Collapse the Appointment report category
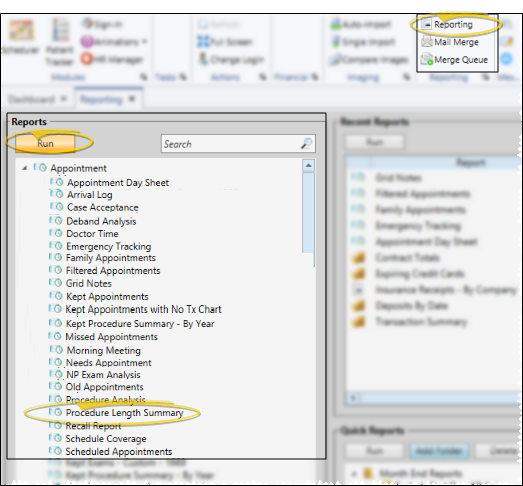 pyautogui.click(x=25, y=168)
